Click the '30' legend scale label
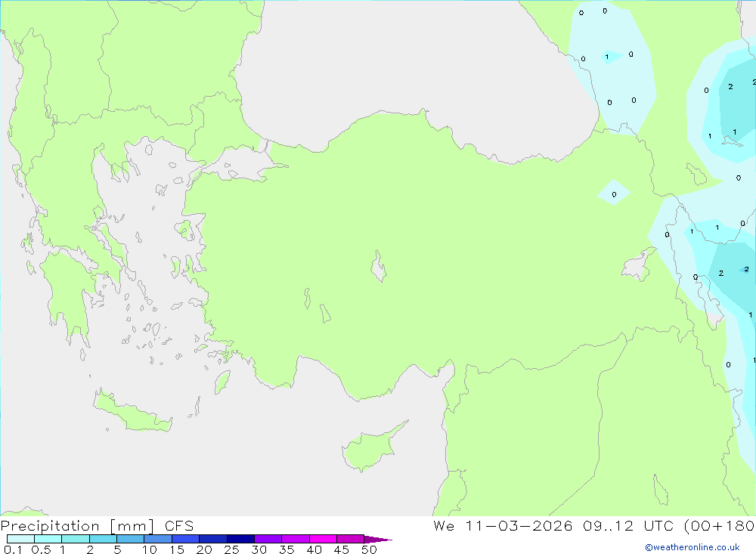 259,549
